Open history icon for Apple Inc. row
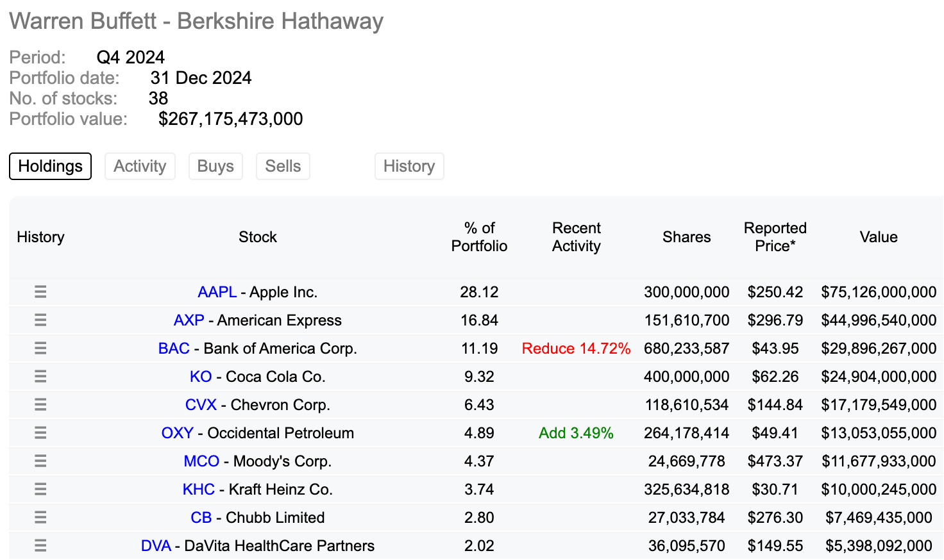944x560 pixels. [40, 292]
